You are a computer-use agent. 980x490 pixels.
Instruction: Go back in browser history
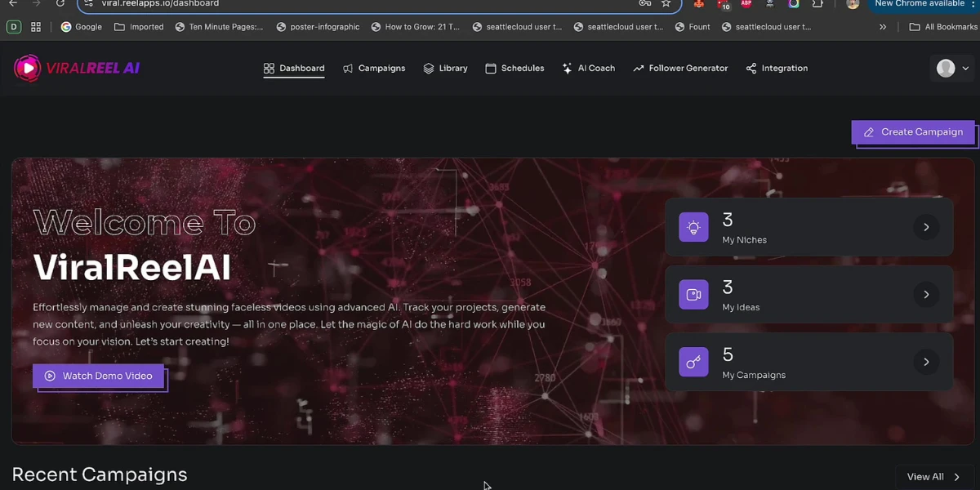tap(13, 3)
